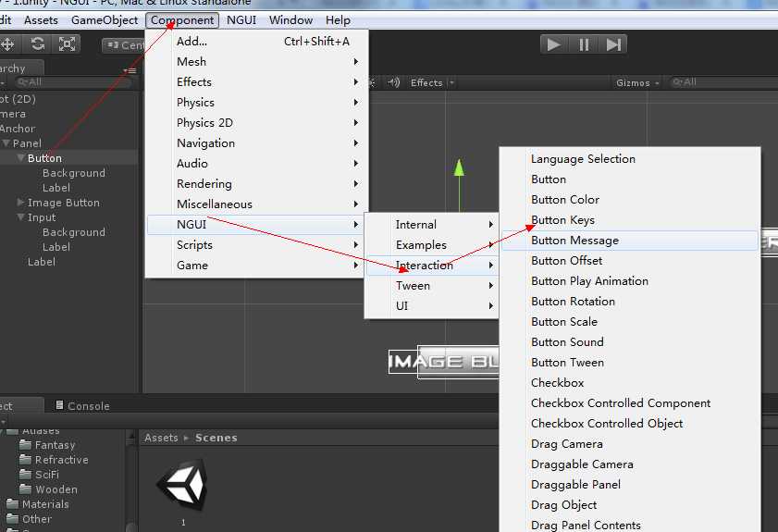778x532 pixels.
Task: Open the NGUI menu in menu bar
Action: click(241, 20)
